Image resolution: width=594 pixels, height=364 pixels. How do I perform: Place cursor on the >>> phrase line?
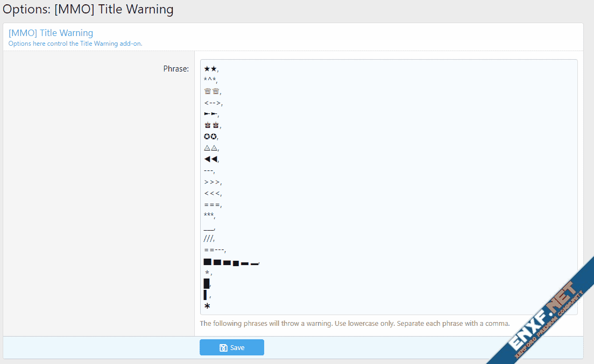(212, 182)
